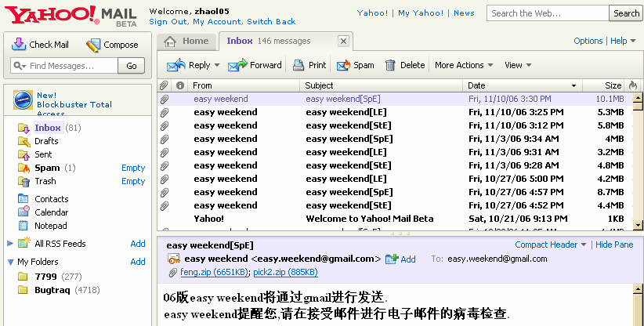
Task: Open Compose to write a new email
Action: pos(93,45)
